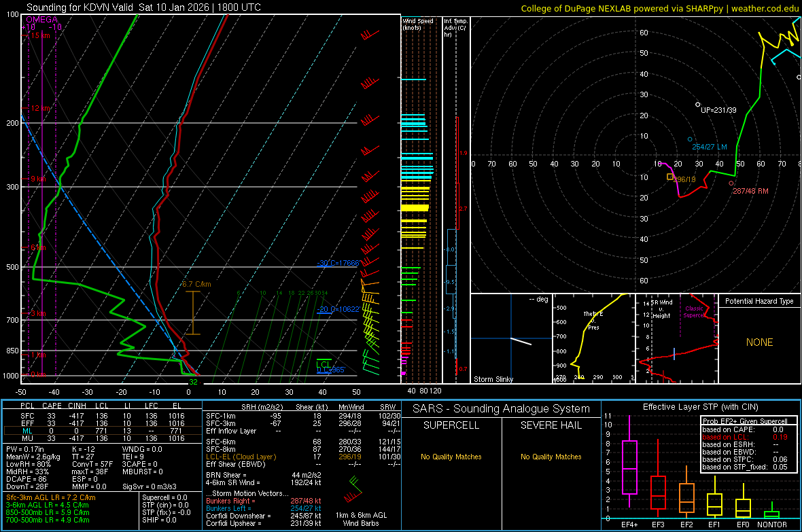Select the MU parcel row

[103, 438]
